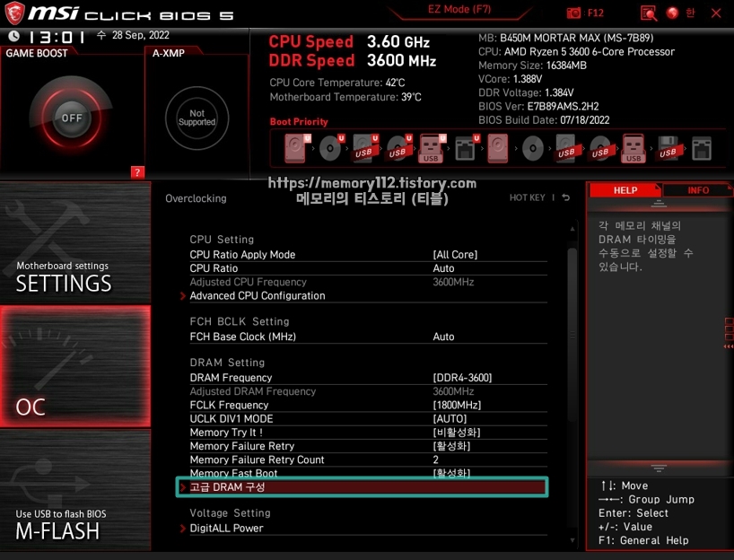The image size is (734, 560).
Task: Select the CPU Ratio Auto value field
Action: (443, 268)
